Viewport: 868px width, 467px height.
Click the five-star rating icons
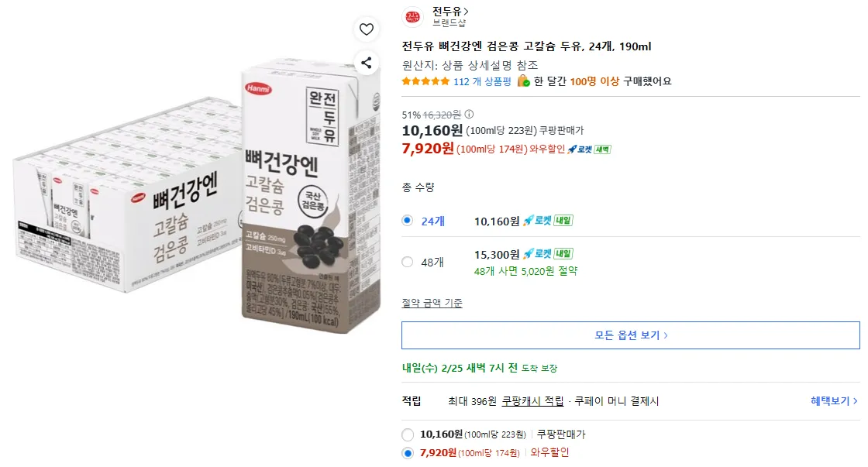click(x=425, y=81)
